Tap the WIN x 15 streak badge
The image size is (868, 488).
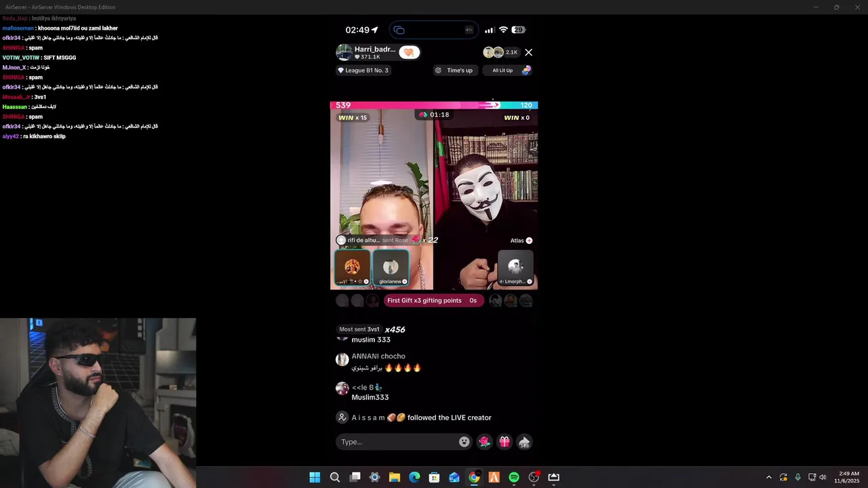click(x=353, y=118)
